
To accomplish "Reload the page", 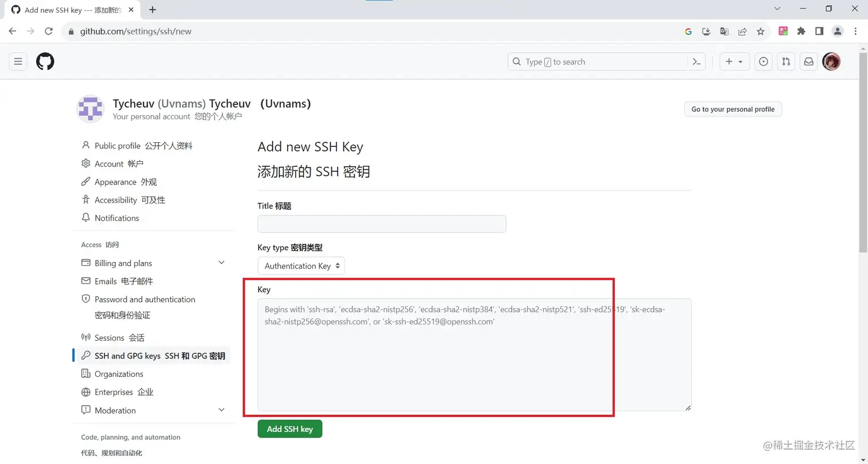I will [49, 32].
